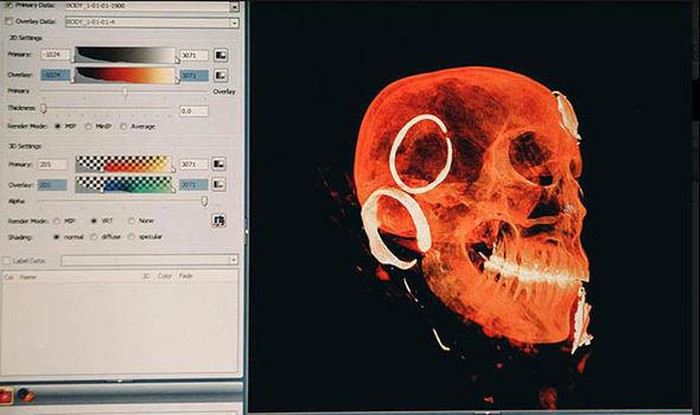This screenshot has height=415, width=700.
Task: Choose specular shading
Action: click(131, 237)
